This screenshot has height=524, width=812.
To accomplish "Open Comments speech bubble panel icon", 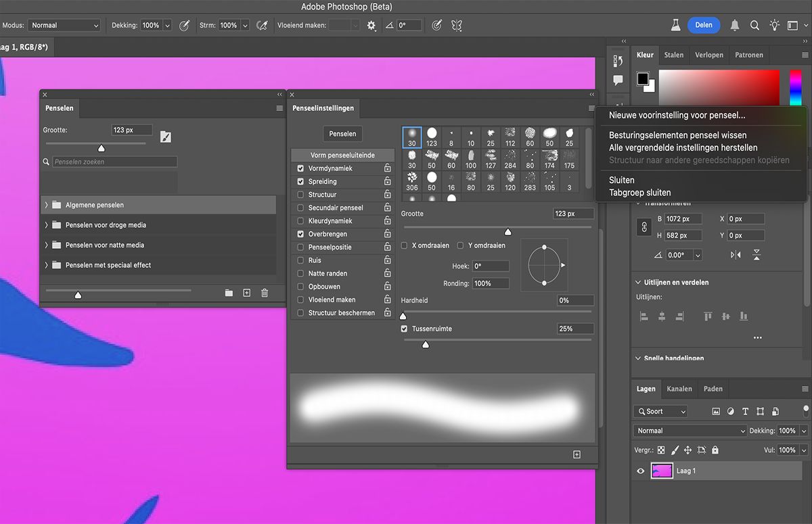I will (617, 80).
